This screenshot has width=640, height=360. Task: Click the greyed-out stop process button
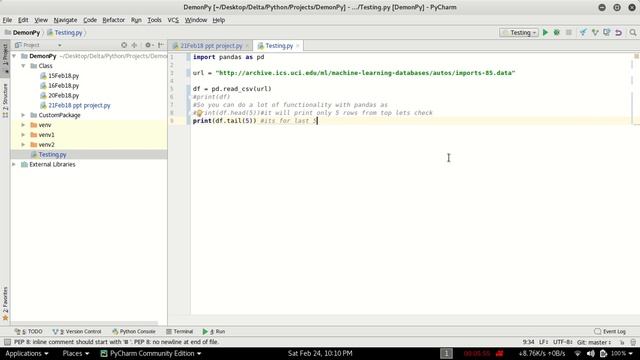pos(569,33)
